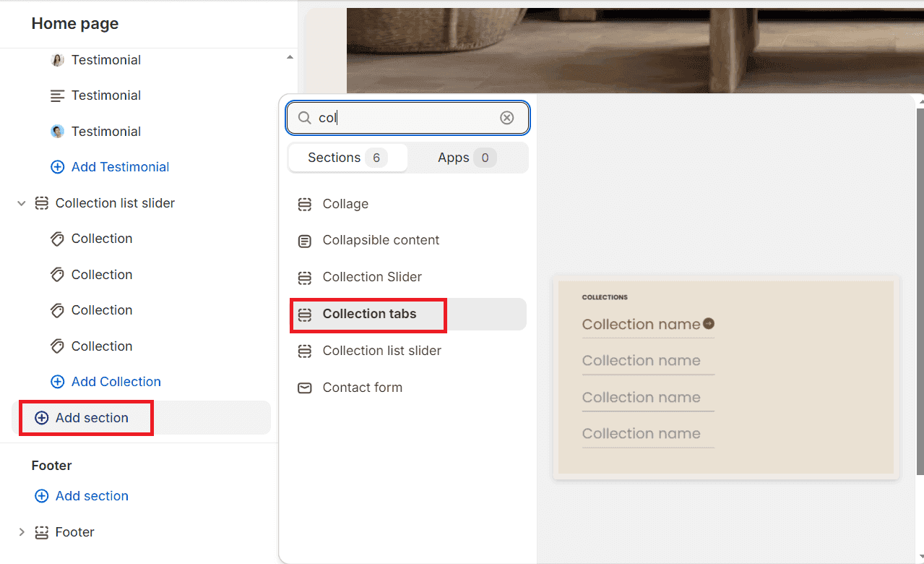Click the Collapsible content section icon
The image size is (924, 564).
305,241
